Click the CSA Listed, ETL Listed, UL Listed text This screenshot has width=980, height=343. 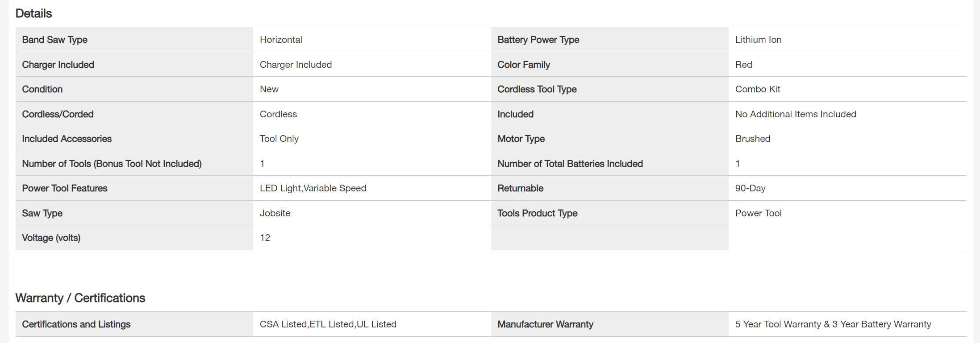(x=328, y=324)
